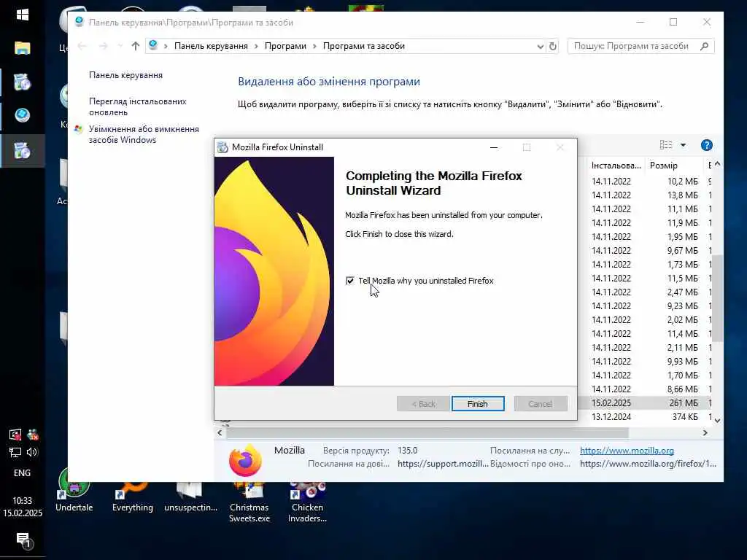Open Увімкнення або вимкнення засобів Windows

click(144, 134)
